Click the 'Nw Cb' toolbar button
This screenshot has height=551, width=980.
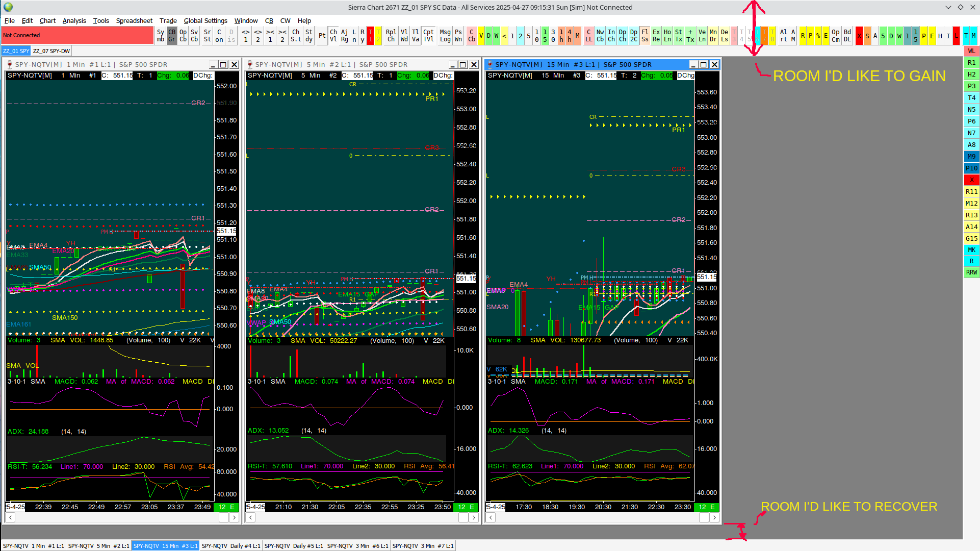click(600, 35)
